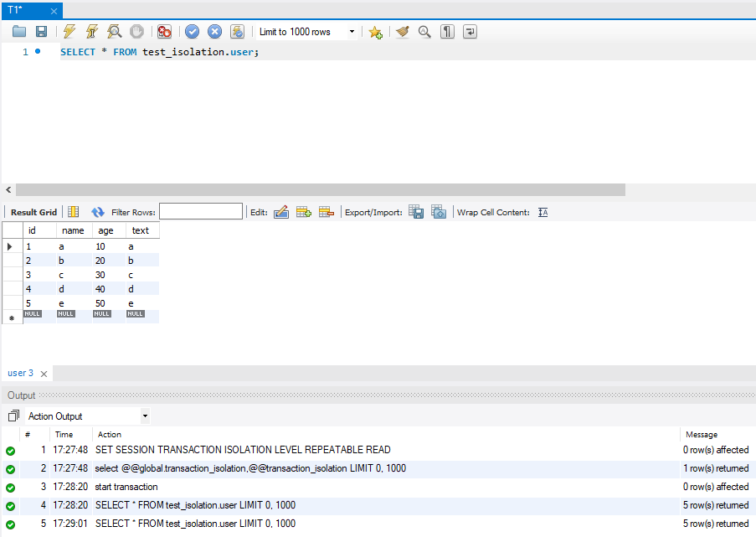Select the 17:29:01 SELECT log entry
This screenshot has height=537, width=756.
pos(378,524)
